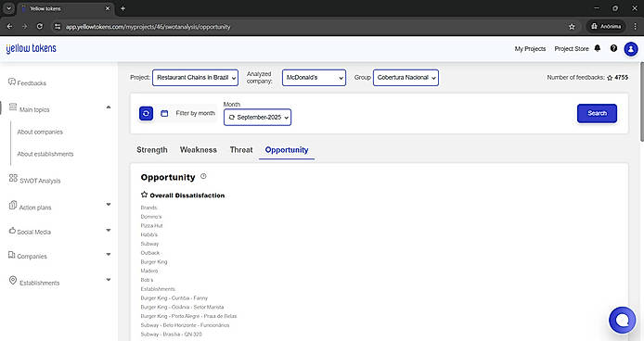Screen dimensions: 644x341
Task: Open the user profile avatar
Action: coord(631,49)
